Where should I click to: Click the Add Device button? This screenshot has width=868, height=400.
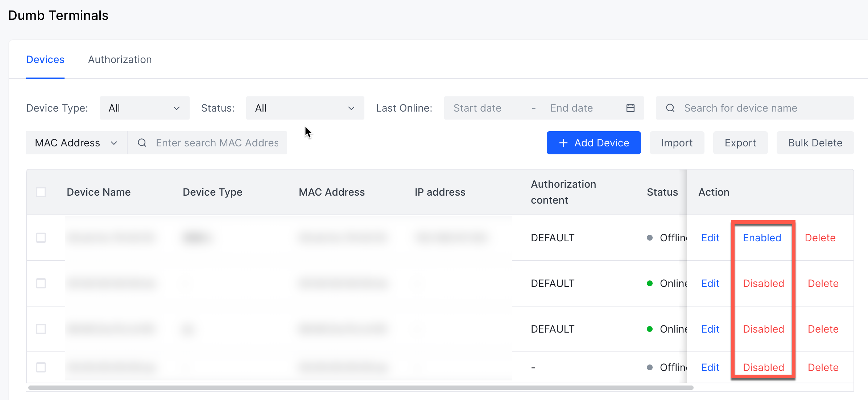[594, 143]
